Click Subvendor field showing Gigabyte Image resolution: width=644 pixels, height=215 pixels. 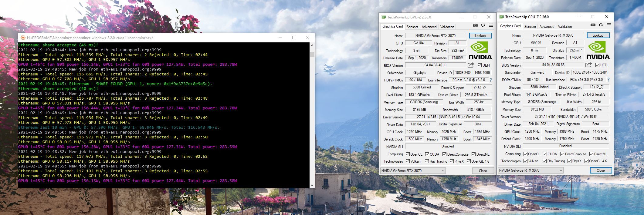420,73
